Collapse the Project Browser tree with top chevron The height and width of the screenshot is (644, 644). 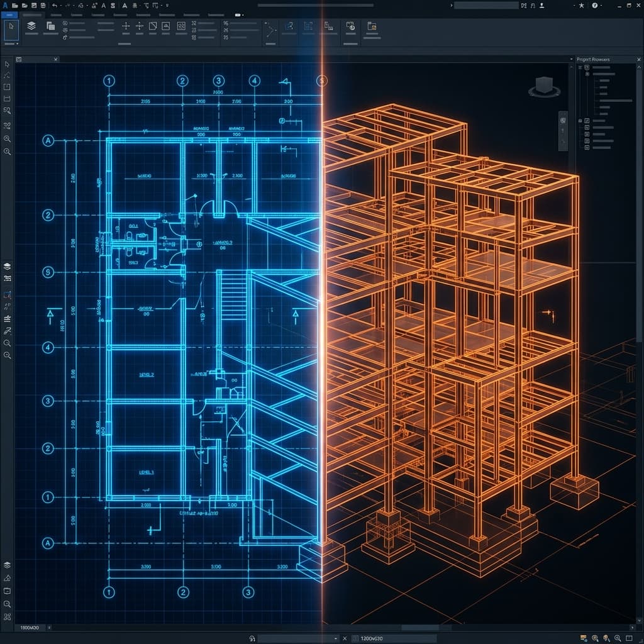pyautogui.click(x=639, y=67)
